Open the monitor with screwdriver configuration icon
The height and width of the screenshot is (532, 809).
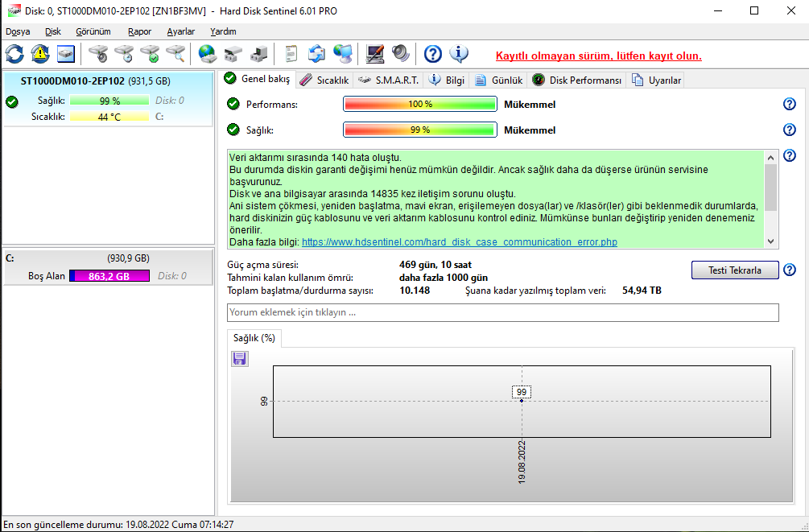[374, 54]
